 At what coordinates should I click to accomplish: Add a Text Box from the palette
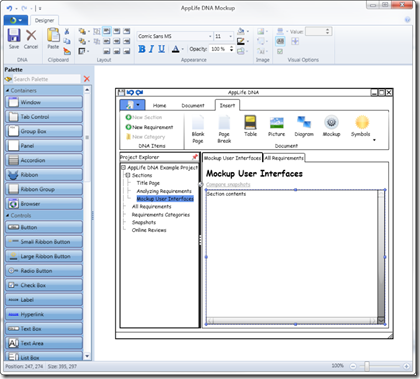pos(44,329)
